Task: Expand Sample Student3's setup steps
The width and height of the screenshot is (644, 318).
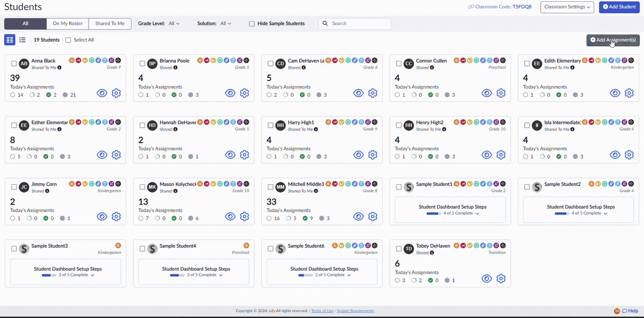Action: [92, 275]
